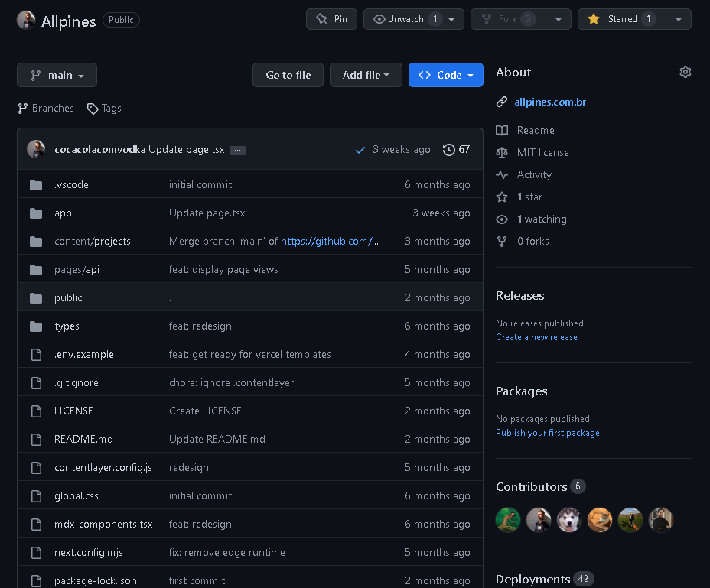Open the Activity link
Image resolution: width=710 pixels, height=588 pixels.
(534, 175)
